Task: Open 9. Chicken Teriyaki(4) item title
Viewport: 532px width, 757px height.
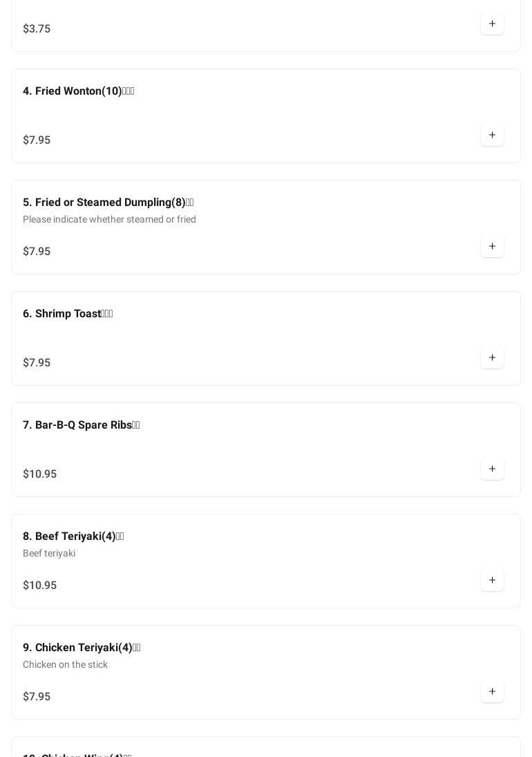Action: (x=82, y=648)
